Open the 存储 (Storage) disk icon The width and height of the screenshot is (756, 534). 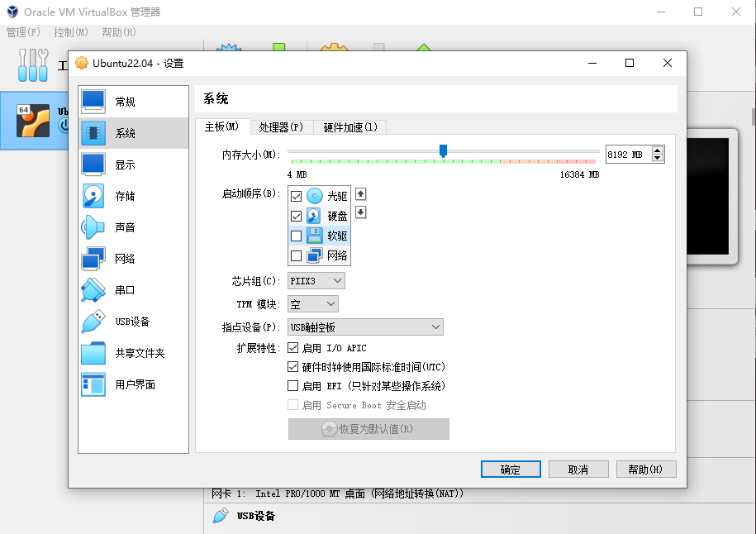pyautogui.click(x=93, y=196)
